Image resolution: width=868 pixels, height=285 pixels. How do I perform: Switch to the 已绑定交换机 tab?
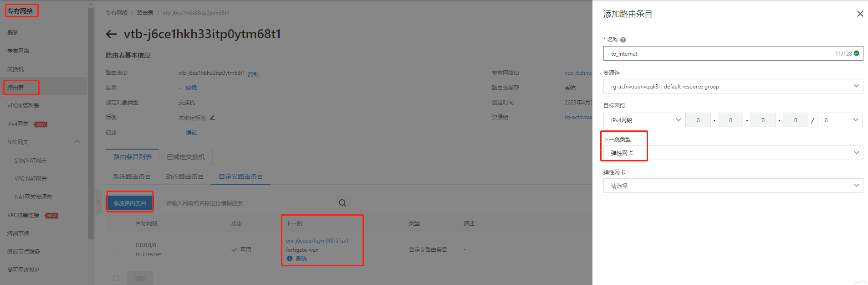pos(186,157)
